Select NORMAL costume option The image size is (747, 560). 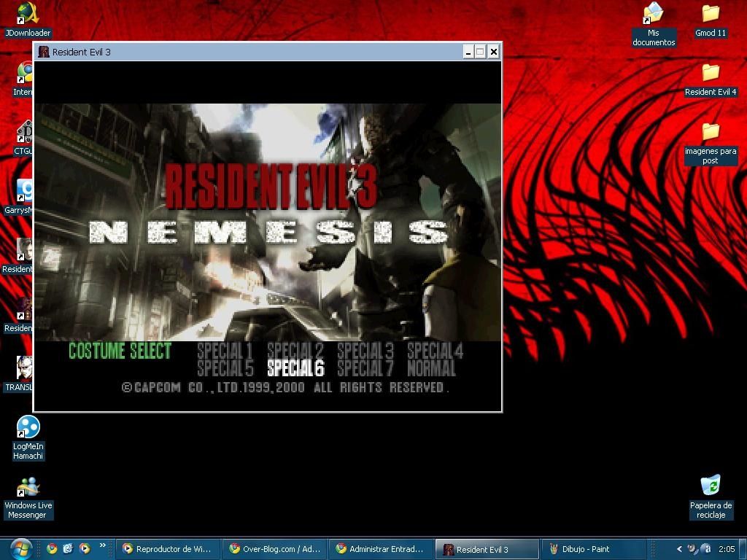tap(432, 368)
